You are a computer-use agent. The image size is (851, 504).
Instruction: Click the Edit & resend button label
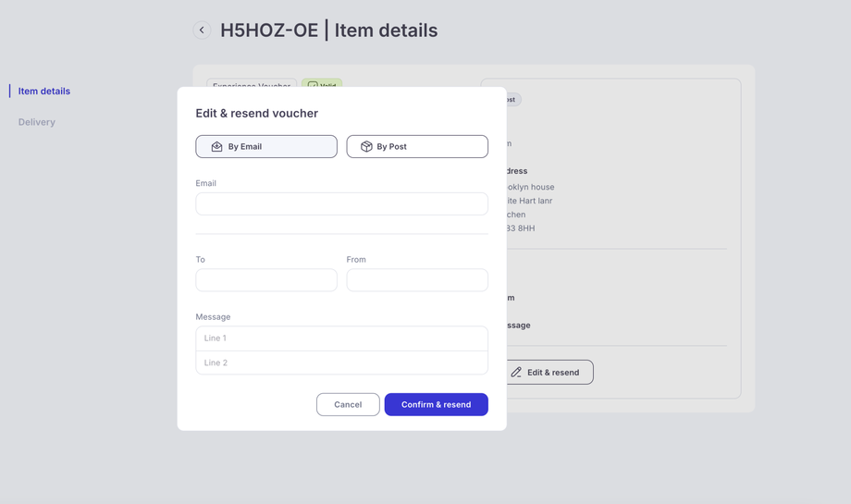click(x=553, y=373)
